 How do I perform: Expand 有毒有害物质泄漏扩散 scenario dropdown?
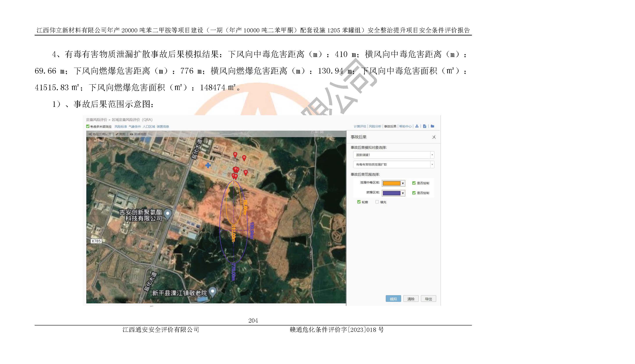click(x=432, y=164)
